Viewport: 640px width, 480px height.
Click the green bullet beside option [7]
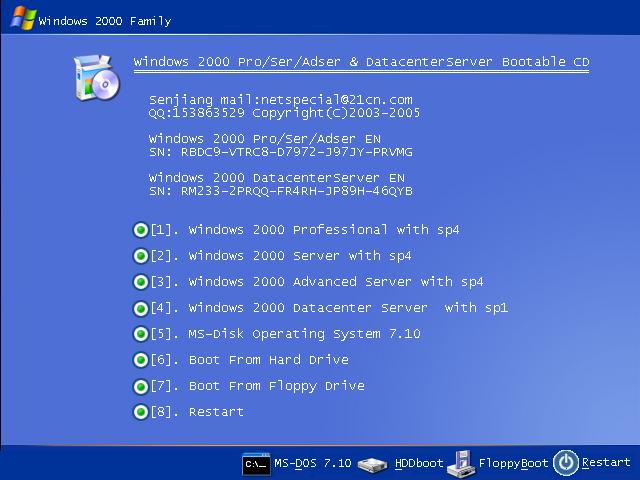coord(141,386)
